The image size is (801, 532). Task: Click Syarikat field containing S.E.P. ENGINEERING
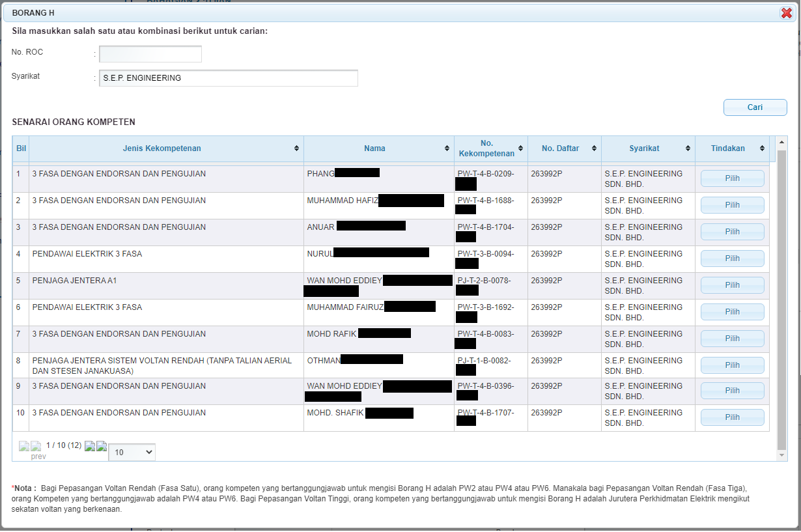(229, 78)
